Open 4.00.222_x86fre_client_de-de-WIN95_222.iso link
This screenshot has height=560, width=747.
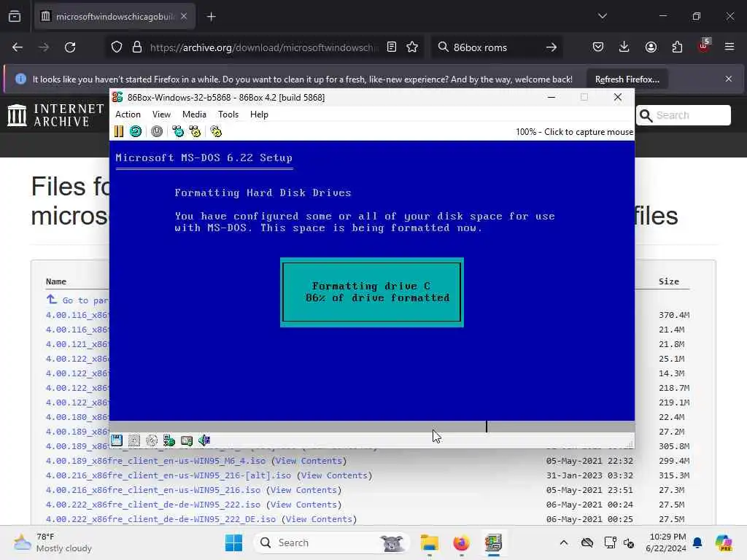coord(153,505)
